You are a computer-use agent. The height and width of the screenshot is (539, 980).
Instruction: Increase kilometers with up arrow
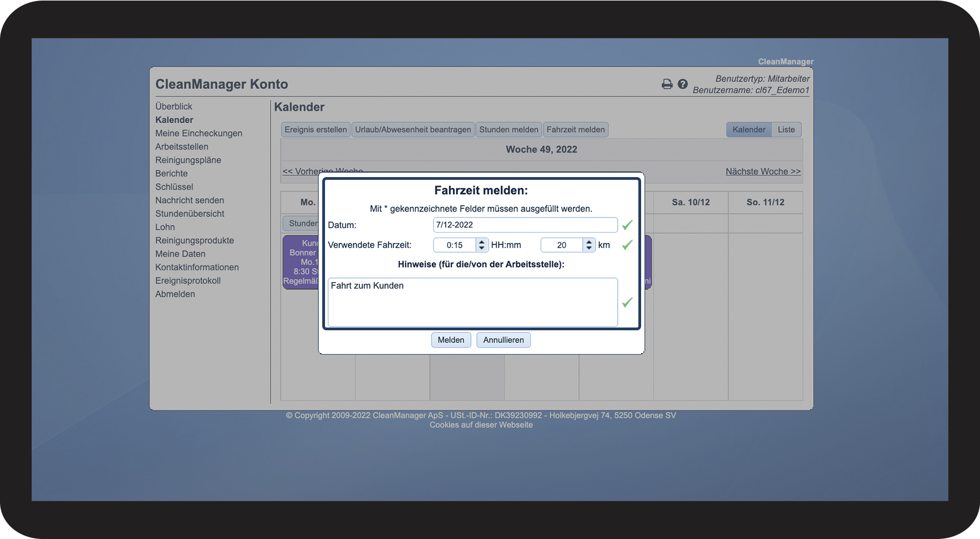pos(588,241)
